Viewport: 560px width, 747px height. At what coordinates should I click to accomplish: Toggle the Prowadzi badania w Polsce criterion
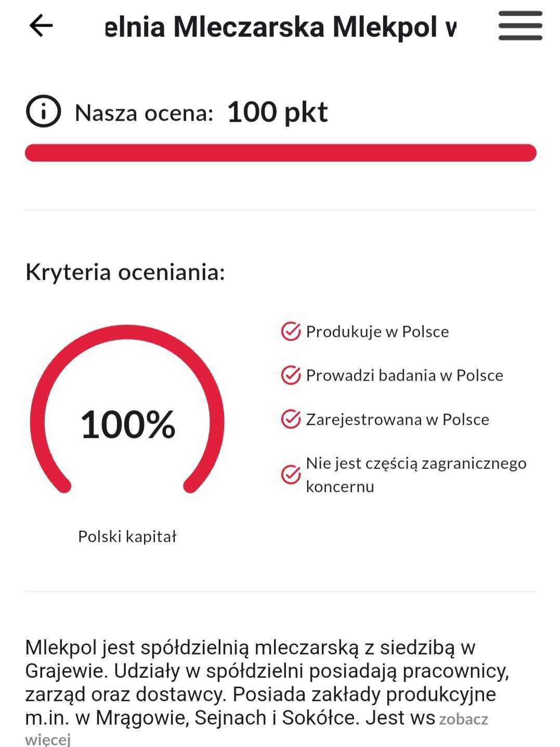[405, 374]
